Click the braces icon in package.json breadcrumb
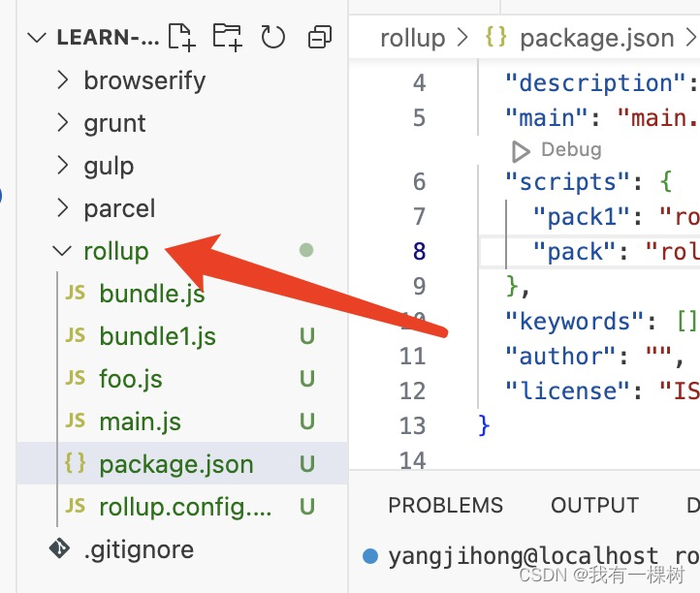This screenshot has width=700, height=593. point(496,37)
